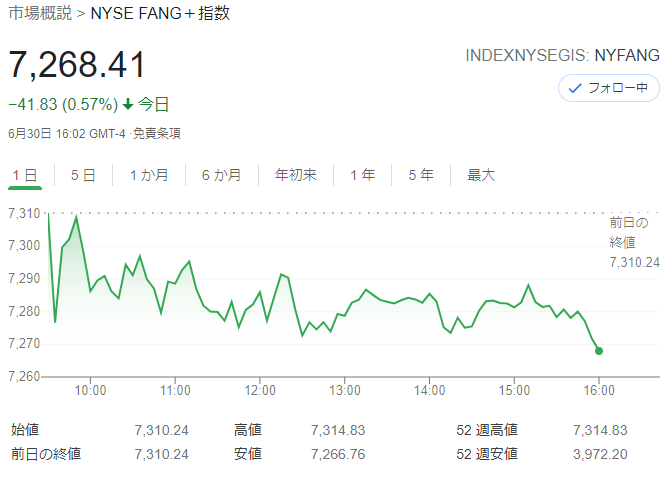This screenshot has width=669, height=484.
Task: Click the 7,310 price axis label
Action: click(x=24, y=213)
